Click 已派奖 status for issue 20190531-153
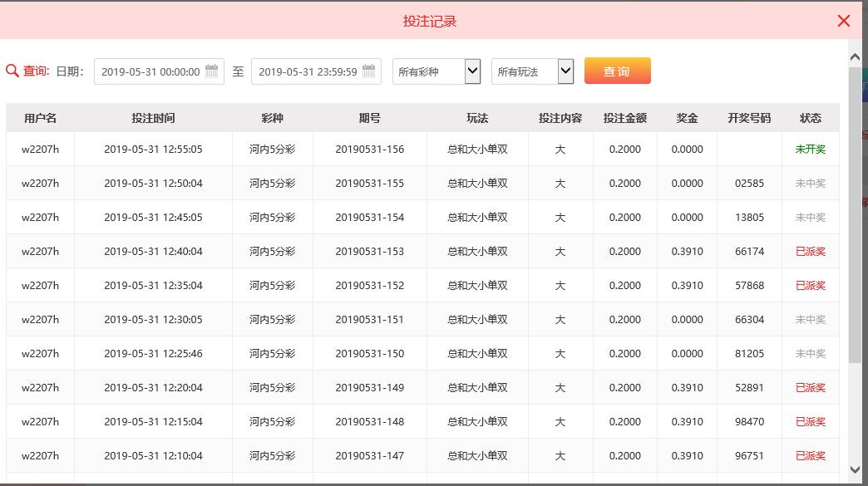This screenshot has height=486, width=868. point(811,251)
